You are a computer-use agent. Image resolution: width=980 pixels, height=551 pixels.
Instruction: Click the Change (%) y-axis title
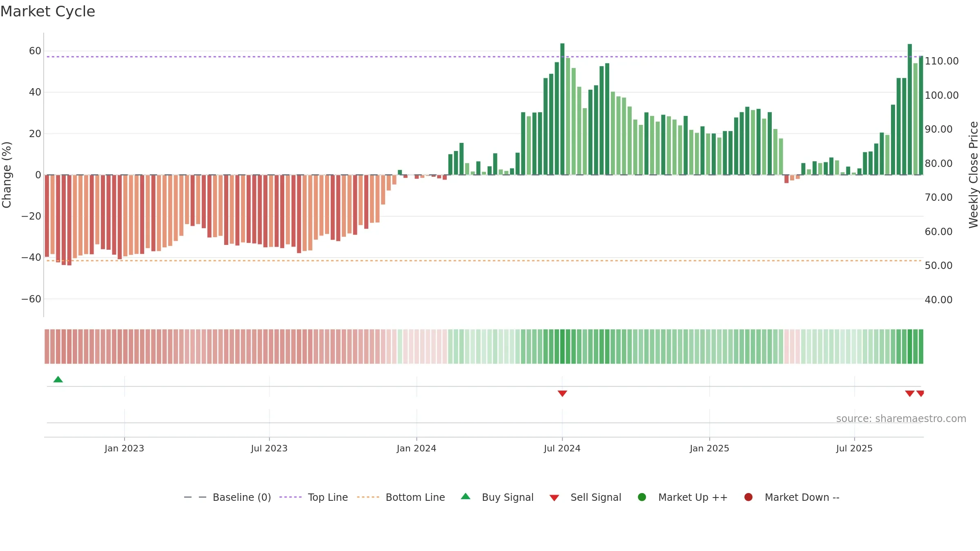(x=7, y=175)
